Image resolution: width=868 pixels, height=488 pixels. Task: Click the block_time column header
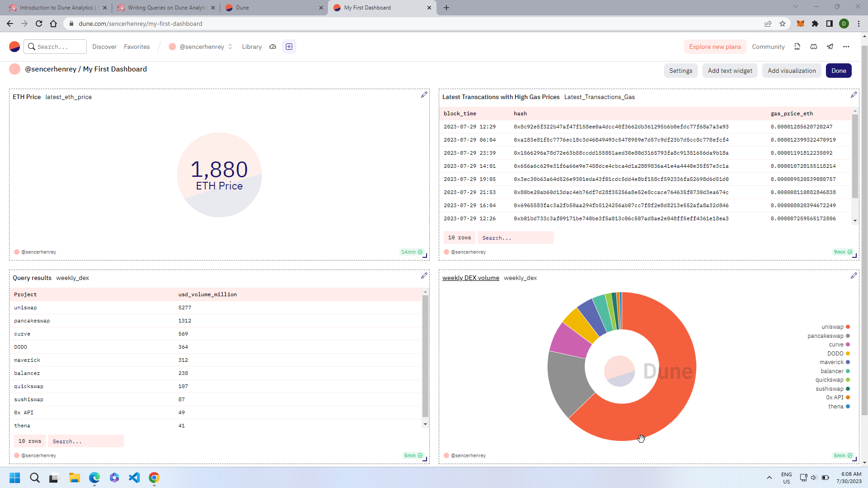tap(460, 114)
